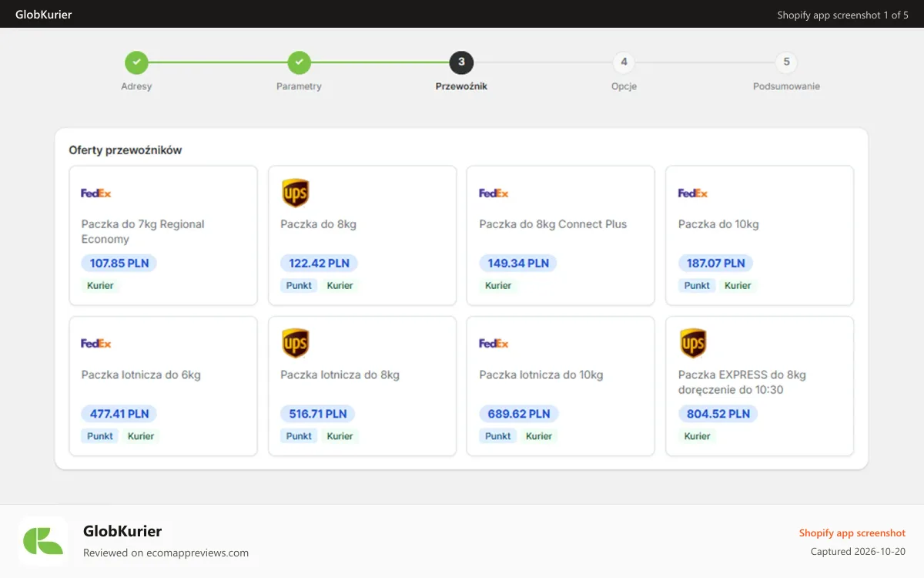Click Punkt tag on 477.41 PLN card

(x=100, y=436)
